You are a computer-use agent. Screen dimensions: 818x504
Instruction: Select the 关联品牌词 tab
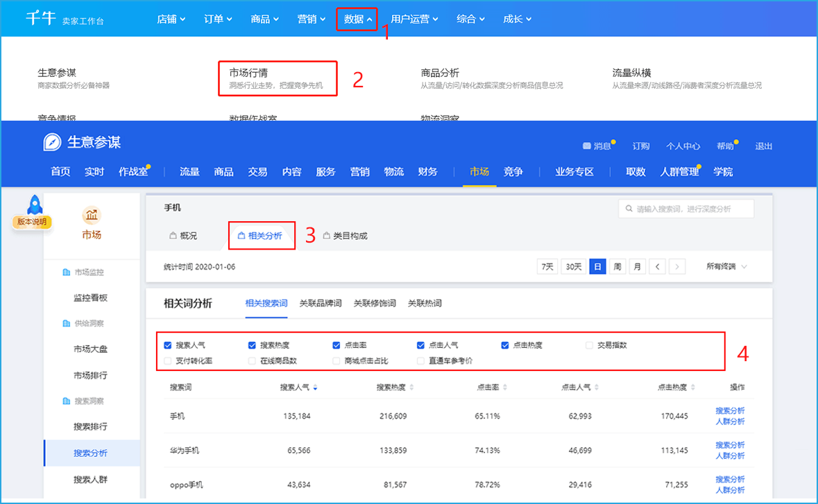tap(320, 303)
